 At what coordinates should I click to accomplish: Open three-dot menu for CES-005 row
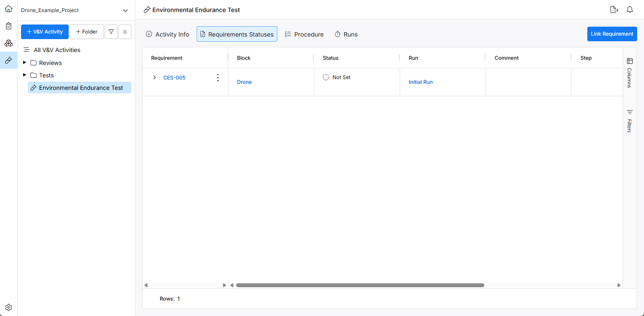(218, 78)
